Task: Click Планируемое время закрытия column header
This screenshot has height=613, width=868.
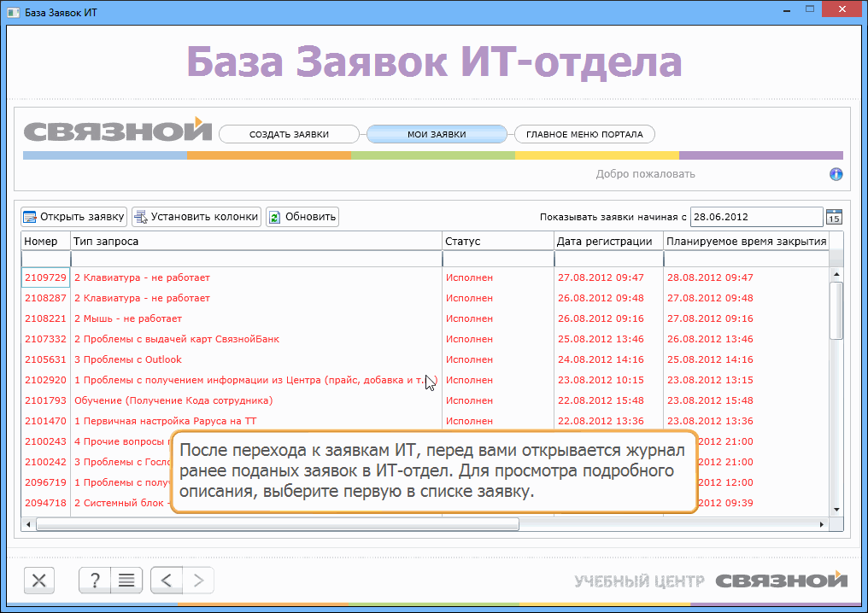Action: click(x=746, y=242)
